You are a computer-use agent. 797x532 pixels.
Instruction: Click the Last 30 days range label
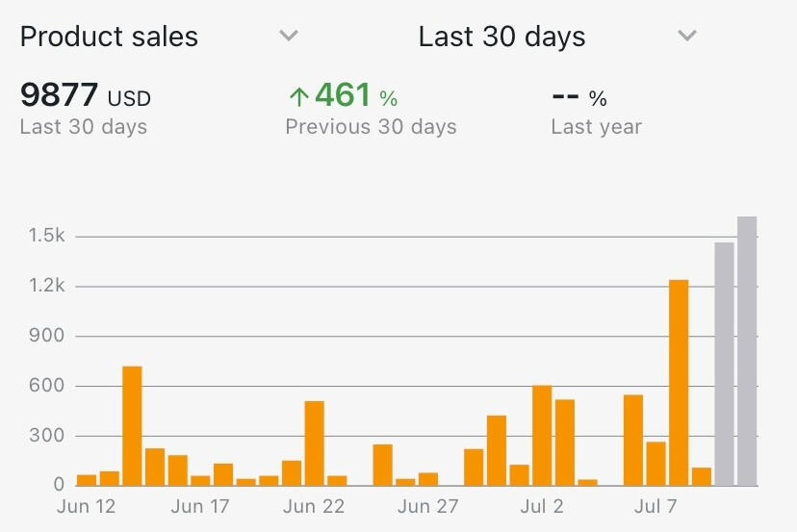[501, 37]
